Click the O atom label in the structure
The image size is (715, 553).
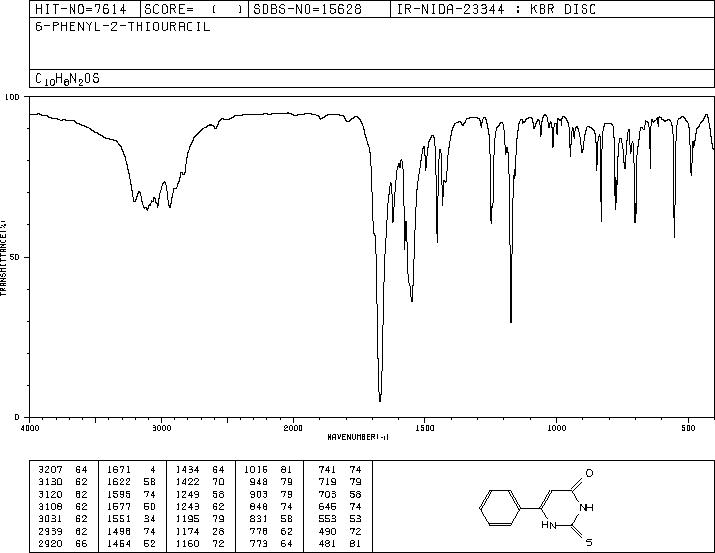[x=589, y=473]
